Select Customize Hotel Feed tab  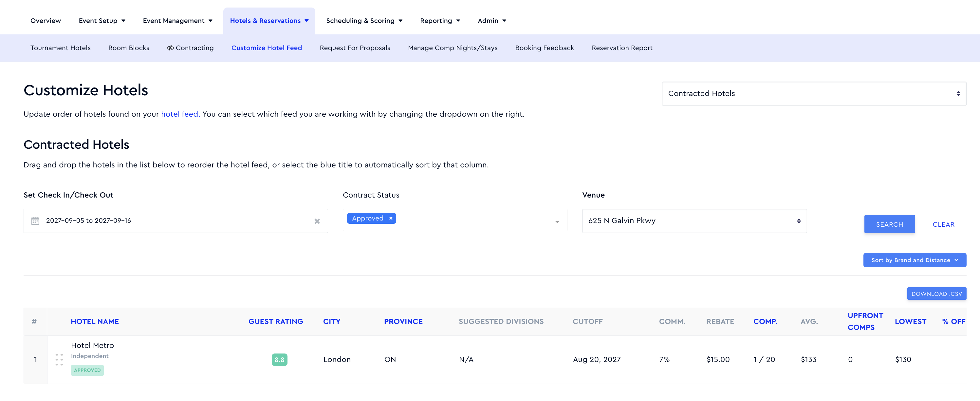(x=267, y=48)
